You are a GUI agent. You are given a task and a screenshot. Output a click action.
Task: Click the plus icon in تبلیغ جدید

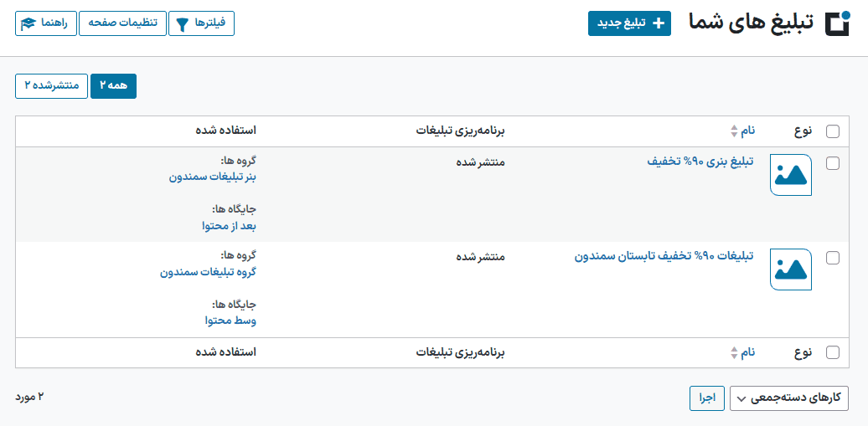coord(659,23)
